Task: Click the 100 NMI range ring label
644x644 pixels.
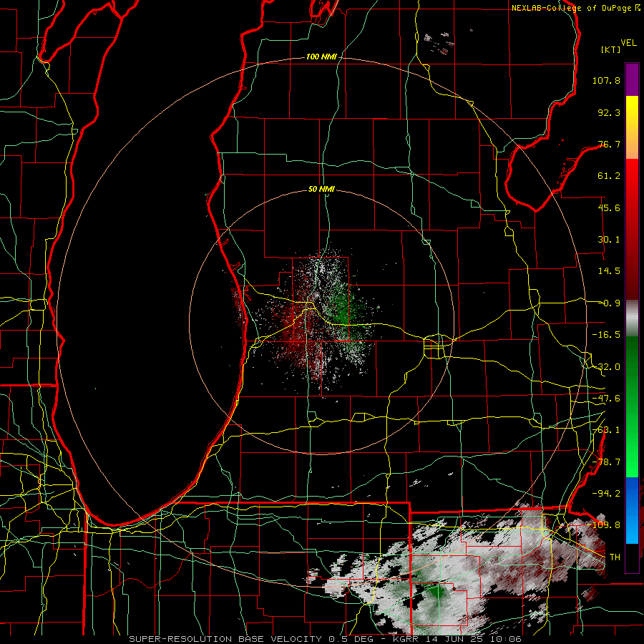Action: point(321,57)
